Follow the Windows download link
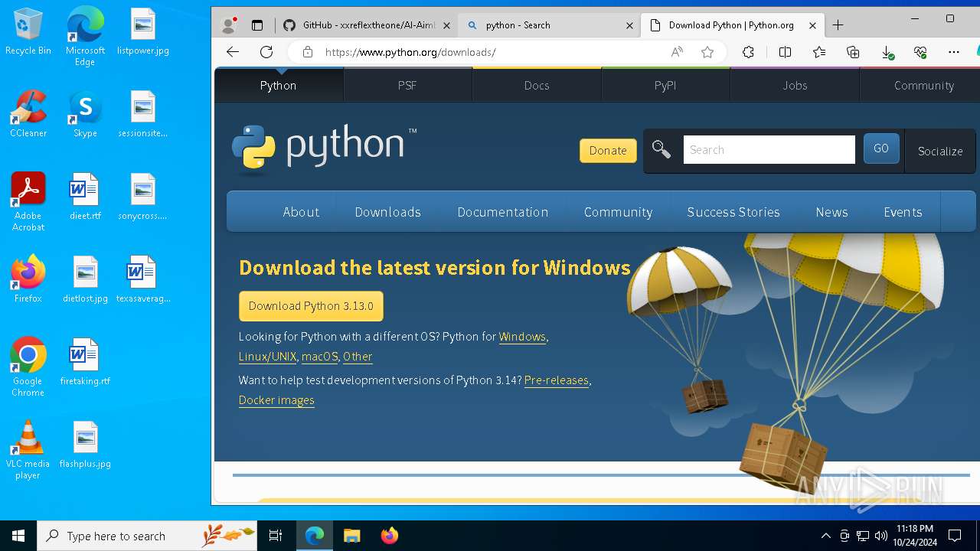Viewport: 980px width, 551px height. tap(522, 337)
